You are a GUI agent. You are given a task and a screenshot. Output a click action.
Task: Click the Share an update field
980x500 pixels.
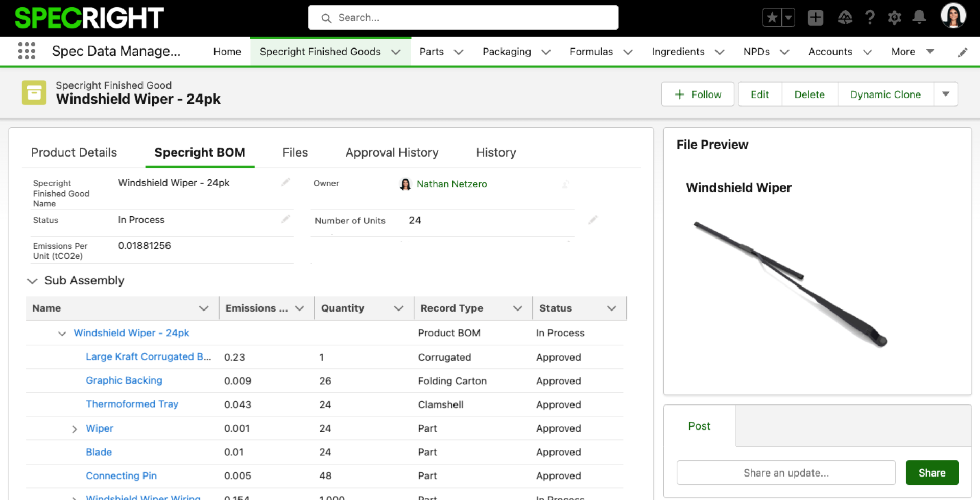(x=786, y=472)
